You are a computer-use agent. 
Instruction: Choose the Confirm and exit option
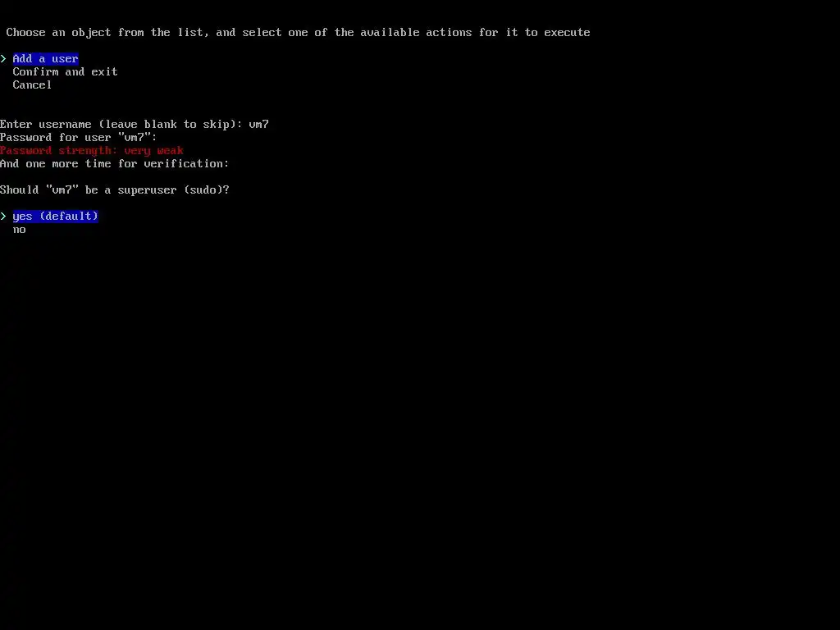65,72
